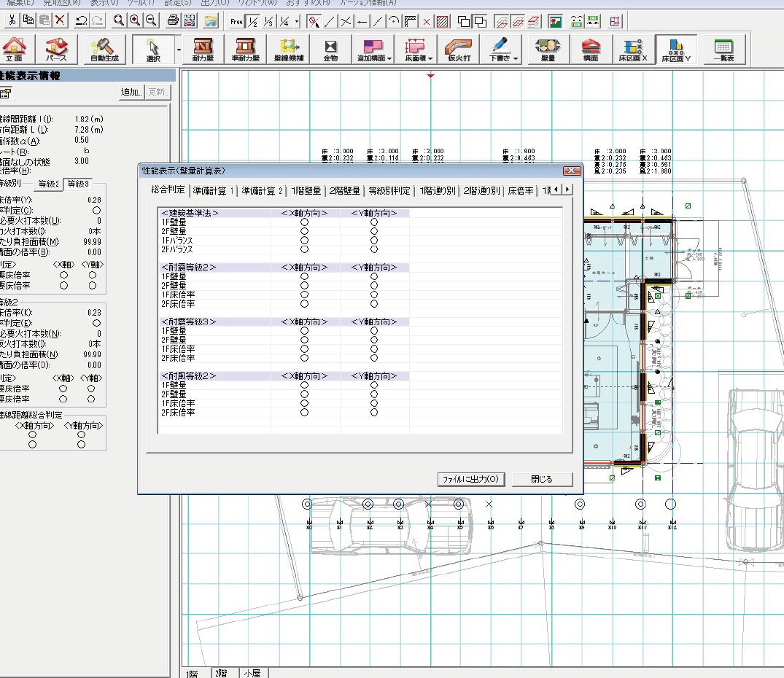Switch to the 等級別判定 tab
Image resolution: width=784 pixels, height=678 pixels.
click(389, 191)
